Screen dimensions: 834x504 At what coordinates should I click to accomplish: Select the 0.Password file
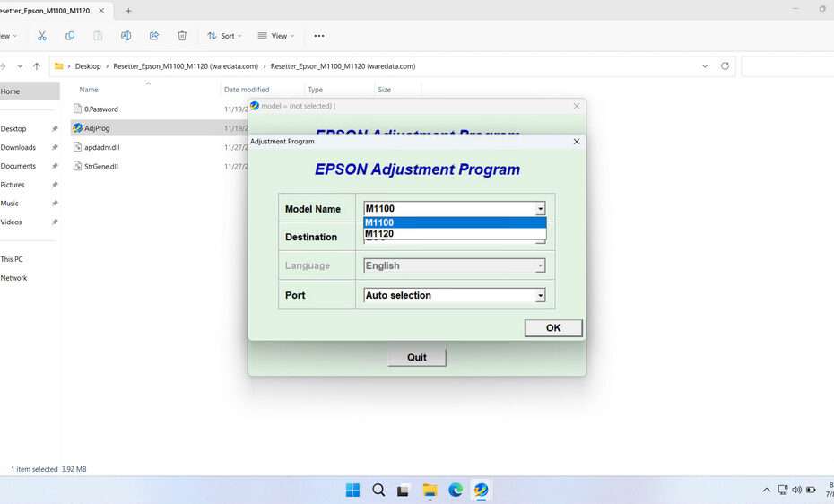(101, 109)
